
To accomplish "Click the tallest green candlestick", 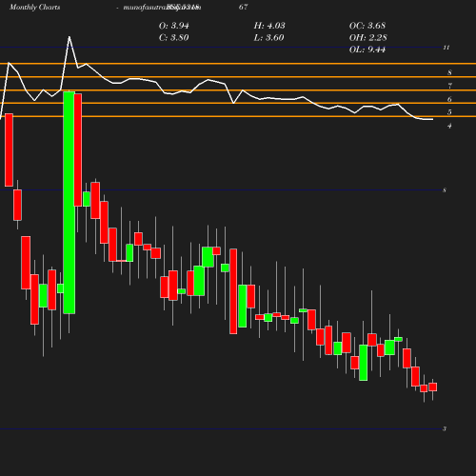I will pyautogui.click(x=69, y=203).
